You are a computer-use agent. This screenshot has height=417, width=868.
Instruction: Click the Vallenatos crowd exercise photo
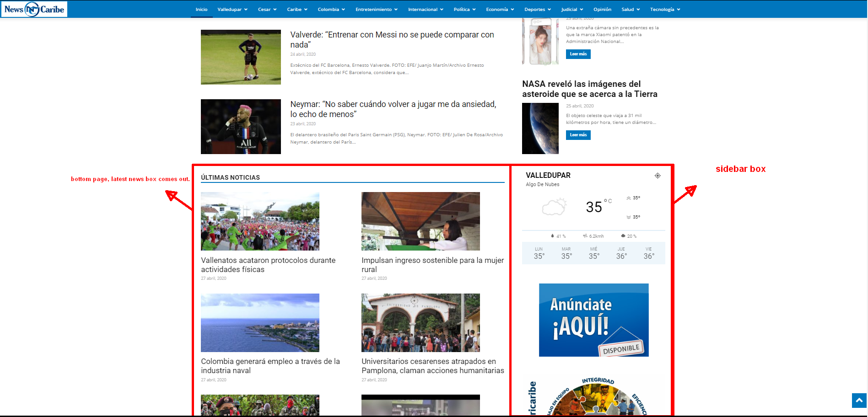coord(260,221)
